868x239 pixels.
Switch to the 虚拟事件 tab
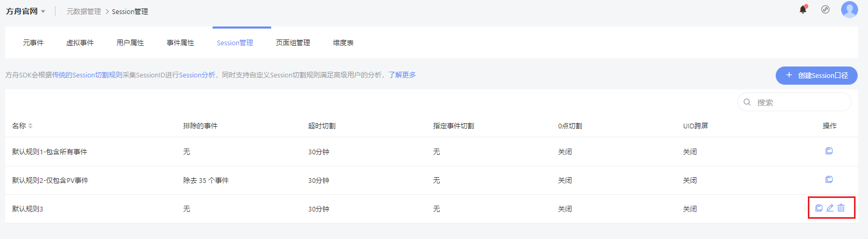click(80, 43)
